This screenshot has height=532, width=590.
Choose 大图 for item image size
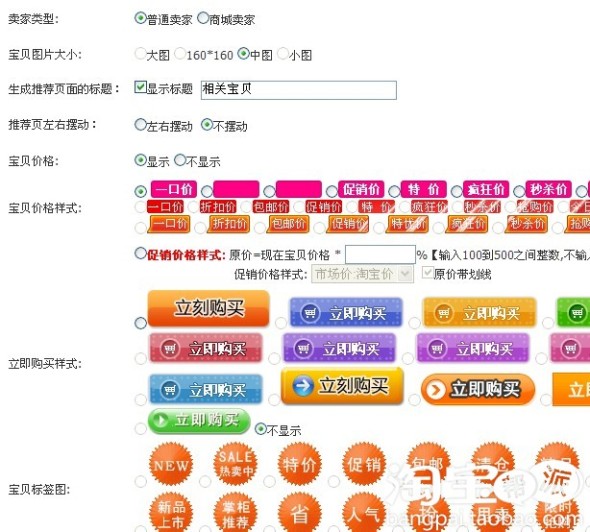[140, 53]
